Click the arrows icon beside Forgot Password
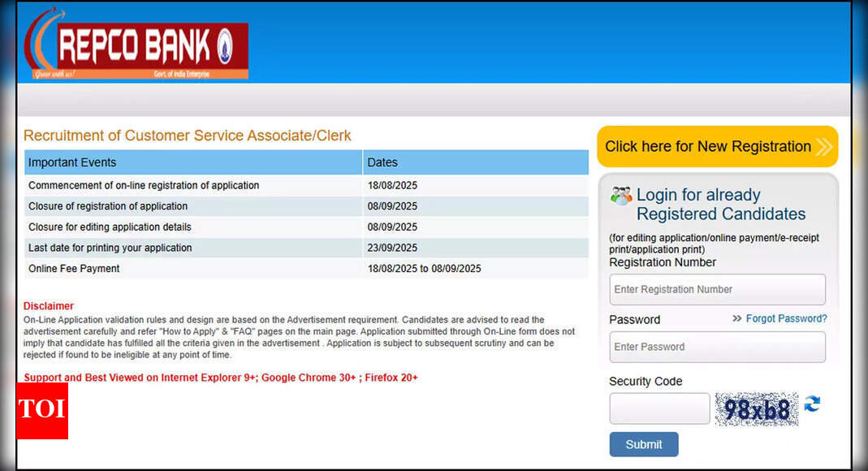Screen dimensions: 868x471 [x=736, y=318]
